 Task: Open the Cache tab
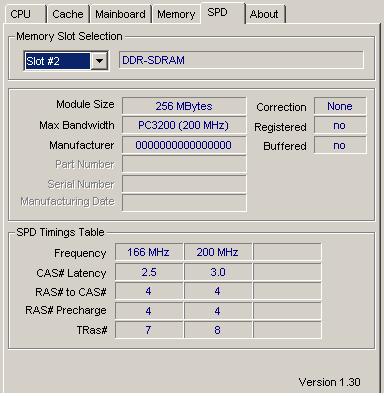(x=68, y=14)
